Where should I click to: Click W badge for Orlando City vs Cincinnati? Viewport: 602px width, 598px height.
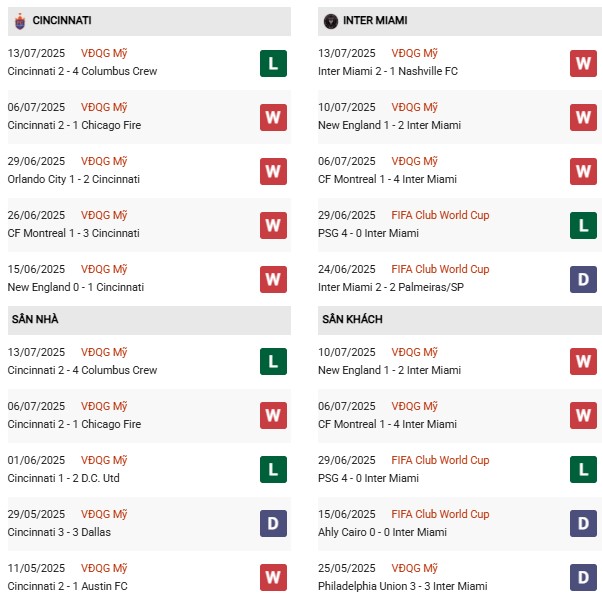click(x=273, y=171)
